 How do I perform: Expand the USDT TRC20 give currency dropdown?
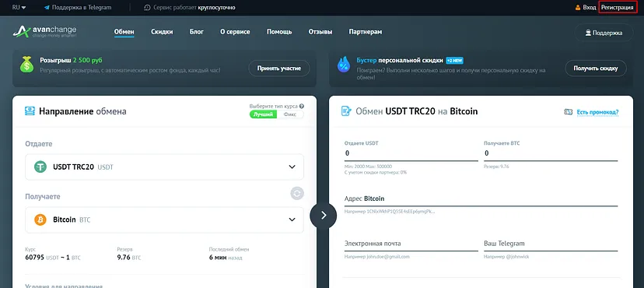292,167
